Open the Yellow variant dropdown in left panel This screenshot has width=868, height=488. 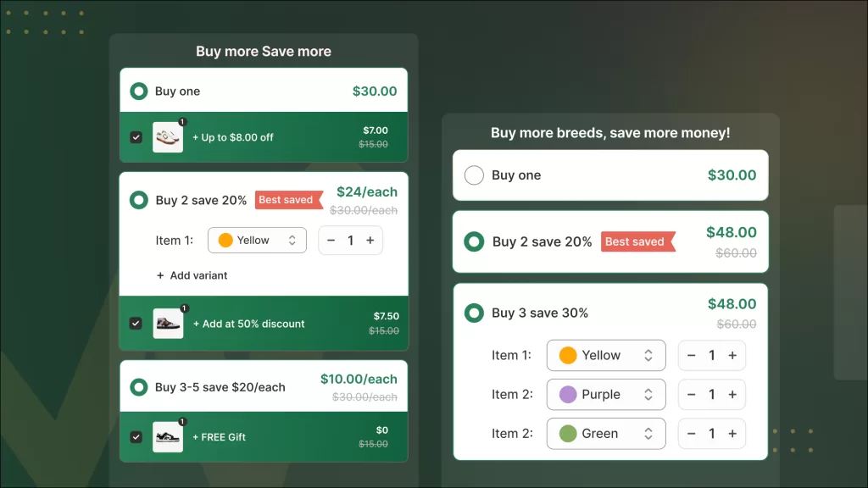click(257, 241)
